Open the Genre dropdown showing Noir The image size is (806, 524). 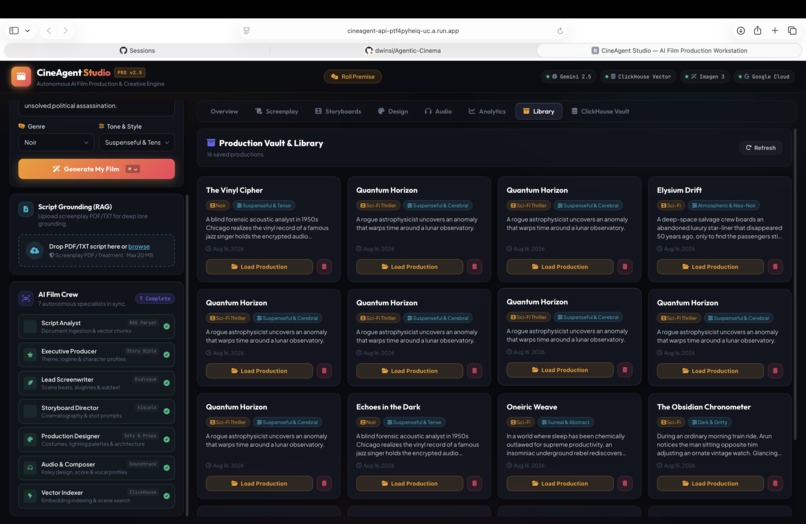coord(56,142)
